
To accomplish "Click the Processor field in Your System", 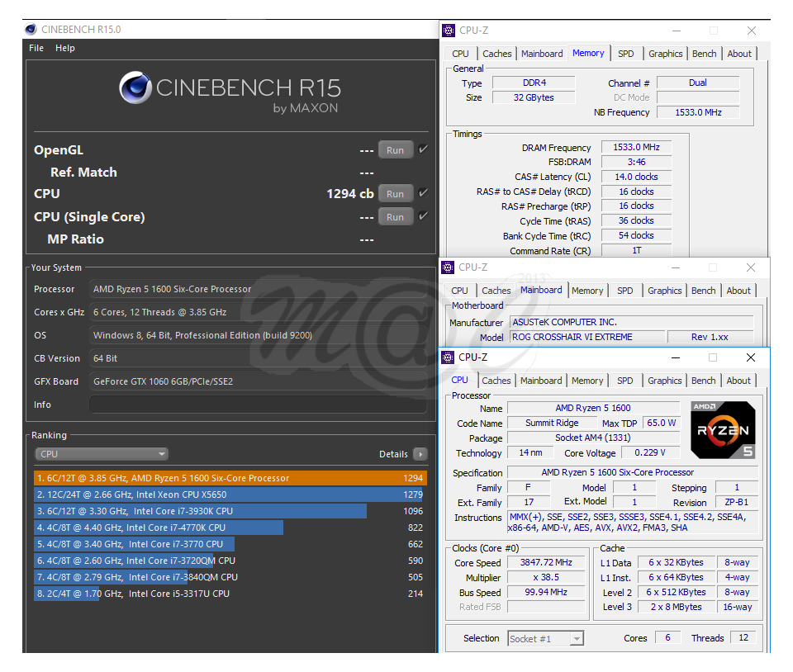I will tap(258, 289).
